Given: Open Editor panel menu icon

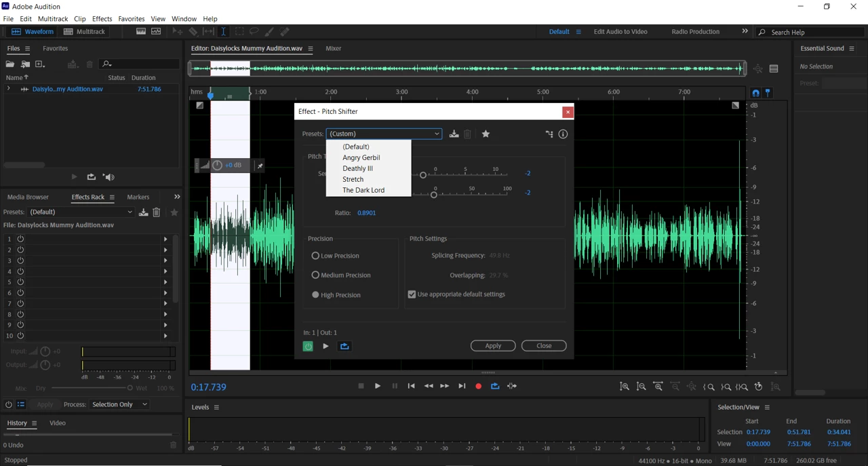Looking at the screenshot, I should (310, 49).
